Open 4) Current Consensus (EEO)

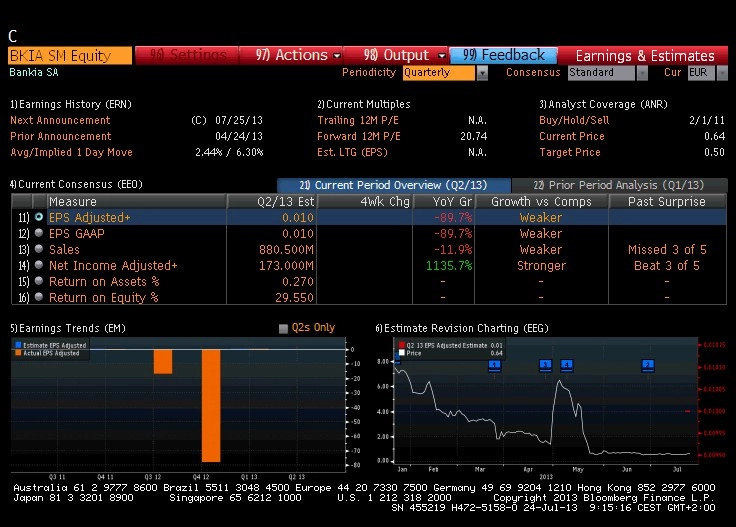76,184
